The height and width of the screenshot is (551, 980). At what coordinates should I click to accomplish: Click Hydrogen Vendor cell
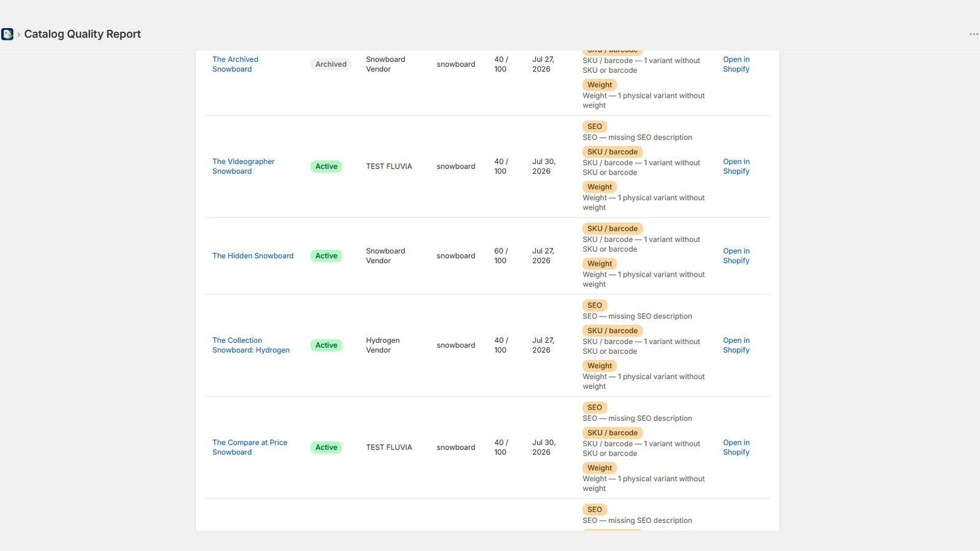click(x=383, y=345)
